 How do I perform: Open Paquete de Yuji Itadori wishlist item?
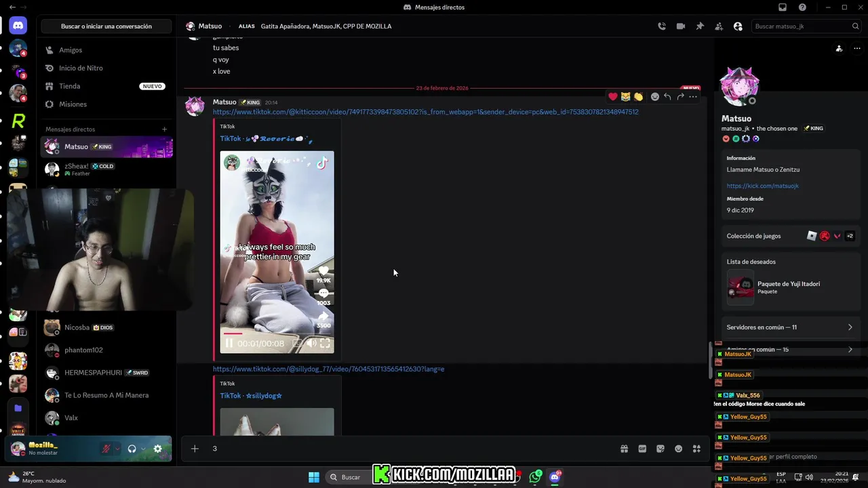[789, 287]
